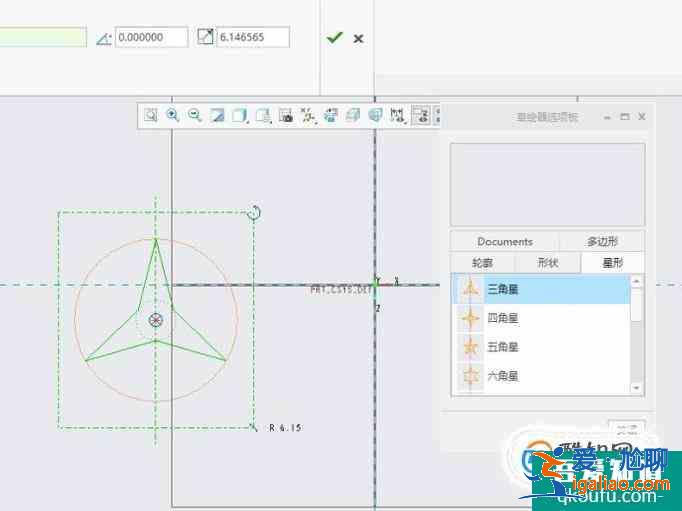Minimize the sketcher palette dialog
The image size is (682, 511).
pos(608,117)
